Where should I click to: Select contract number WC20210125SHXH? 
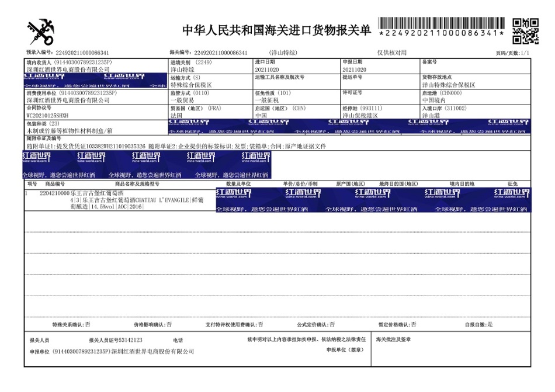[x=48, y=116]
